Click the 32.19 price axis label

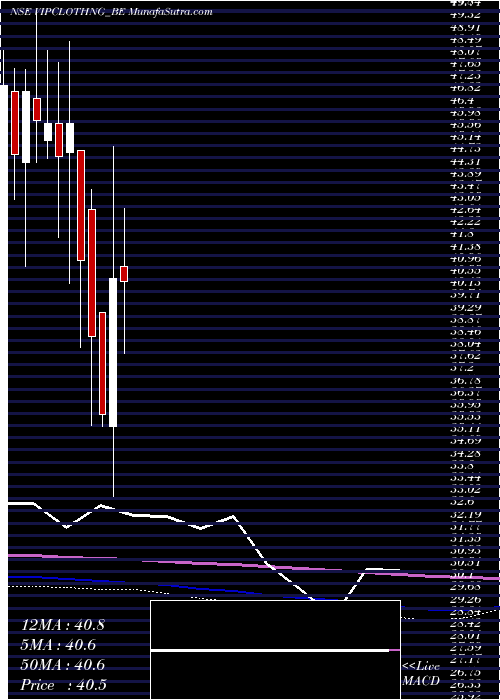tap(466, 514)
